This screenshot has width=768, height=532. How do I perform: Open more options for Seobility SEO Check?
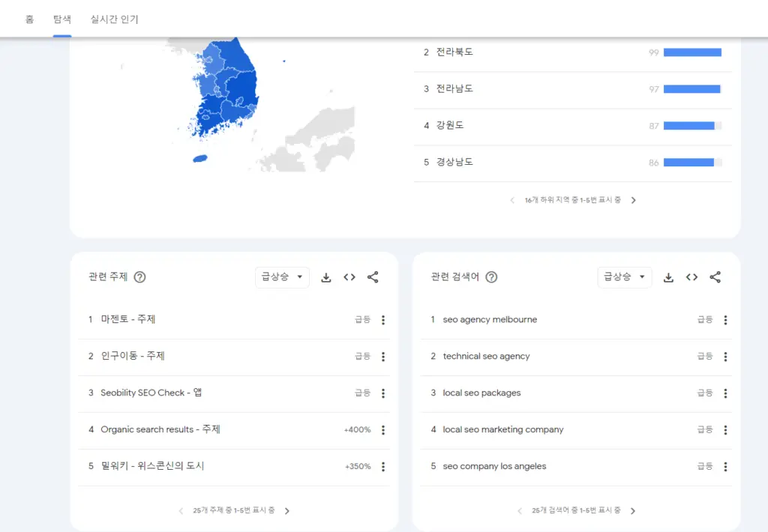pyautogui.click(x=383, y=393)
